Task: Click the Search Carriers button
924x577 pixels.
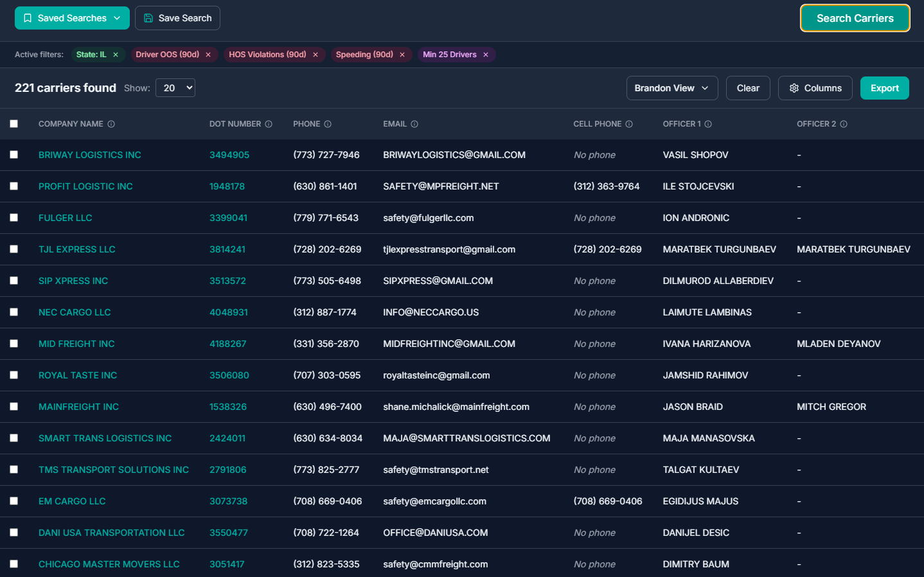Action: [x=855, y=18]
